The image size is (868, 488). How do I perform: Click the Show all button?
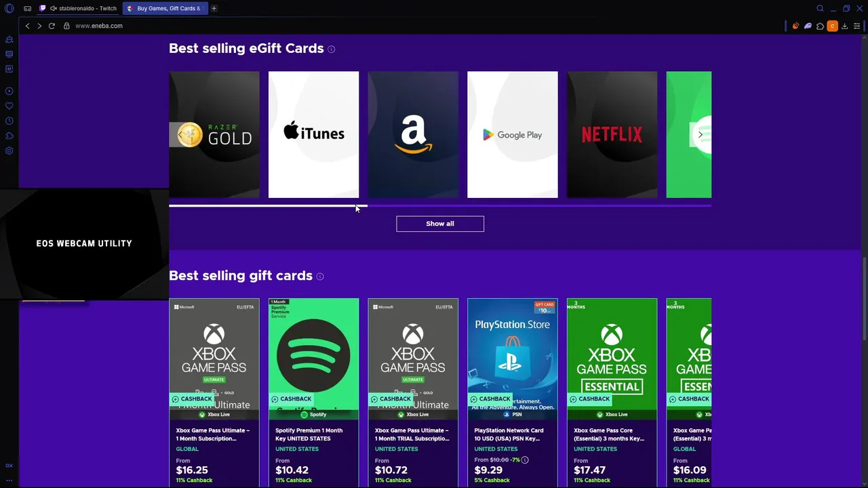pos(440,224)
